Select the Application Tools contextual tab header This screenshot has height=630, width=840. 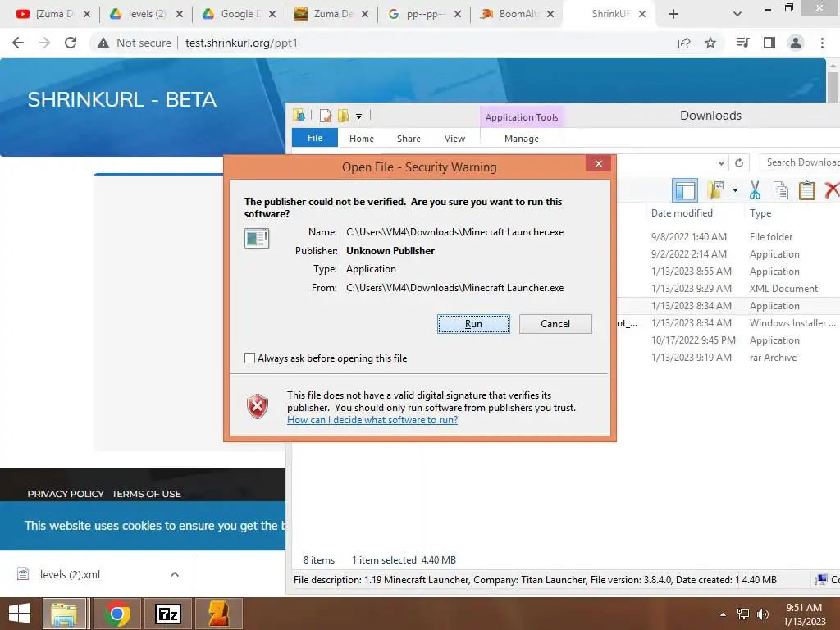(522, 116)
